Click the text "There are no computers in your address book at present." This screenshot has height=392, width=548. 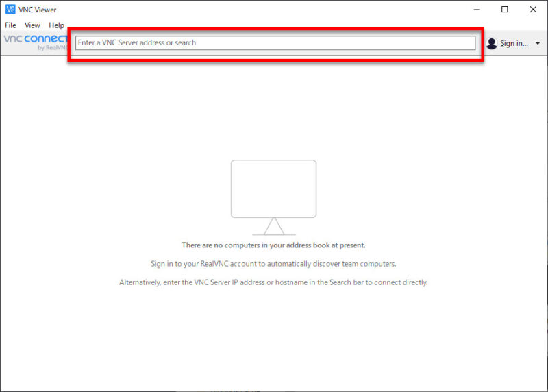(273, 245)
